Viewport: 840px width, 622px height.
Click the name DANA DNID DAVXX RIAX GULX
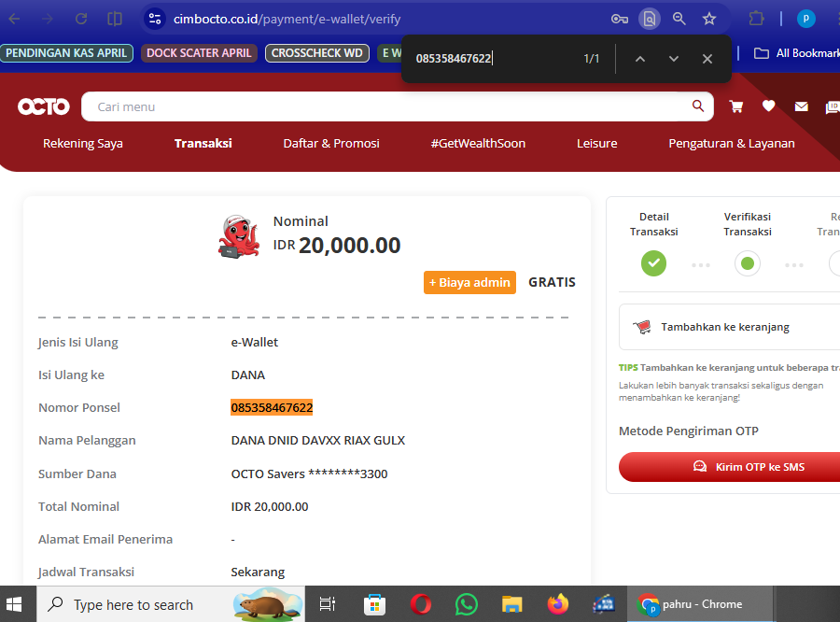[x=317, y=441]
